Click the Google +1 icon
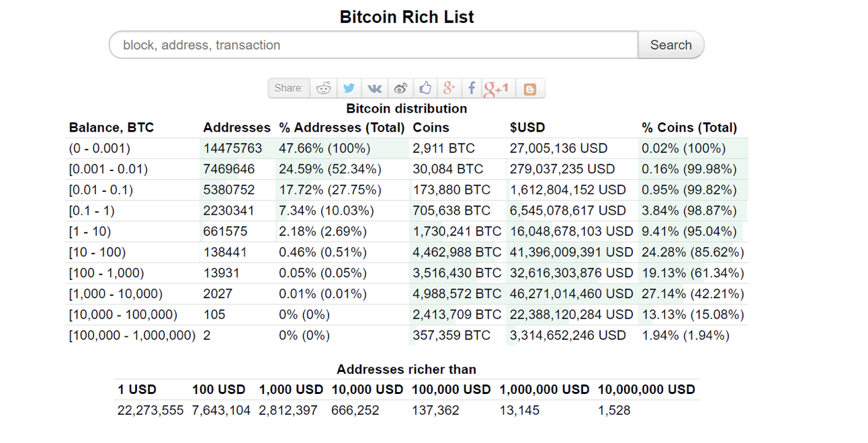 pyautogui.click(x=496, y=87)
